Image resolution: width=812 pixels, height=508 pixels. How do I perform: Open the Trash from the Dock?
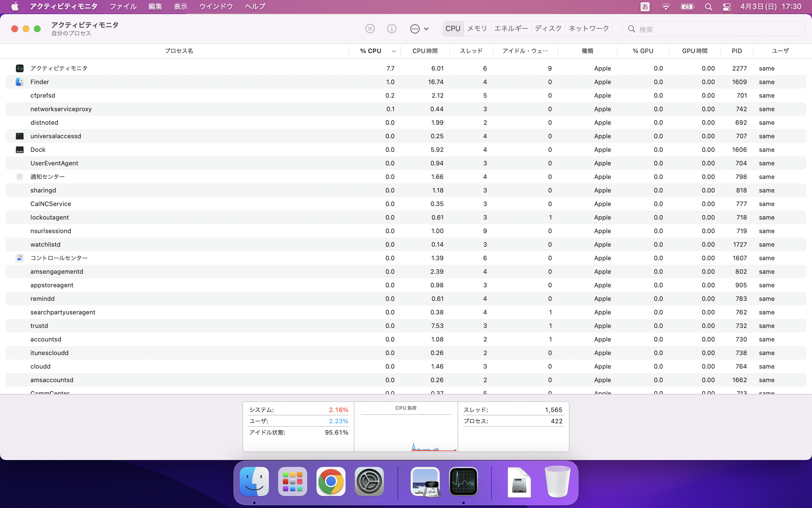[x=557, y=481]
